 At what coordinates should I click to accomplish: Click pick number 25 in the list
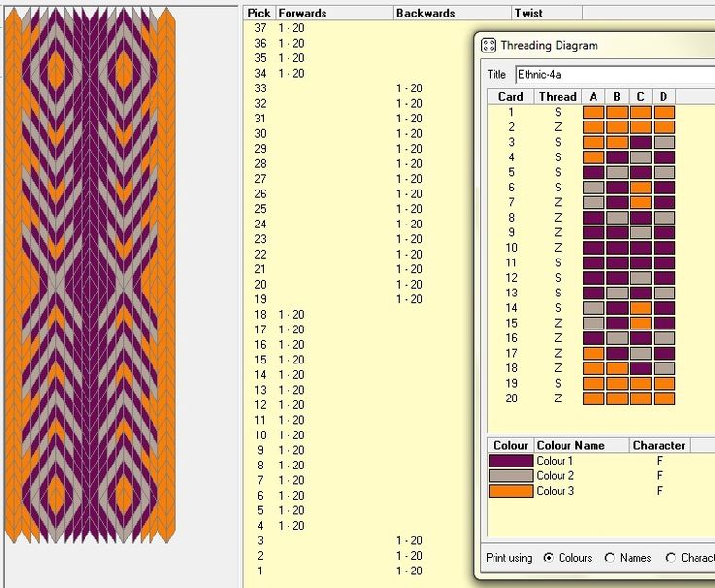[260, 209]
